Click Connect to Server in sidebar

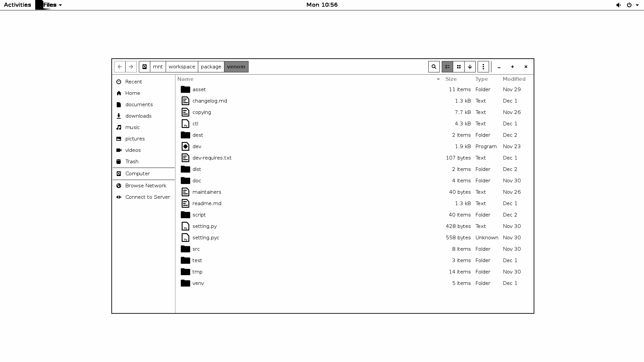pyautogui.click(x=147, y=197)
